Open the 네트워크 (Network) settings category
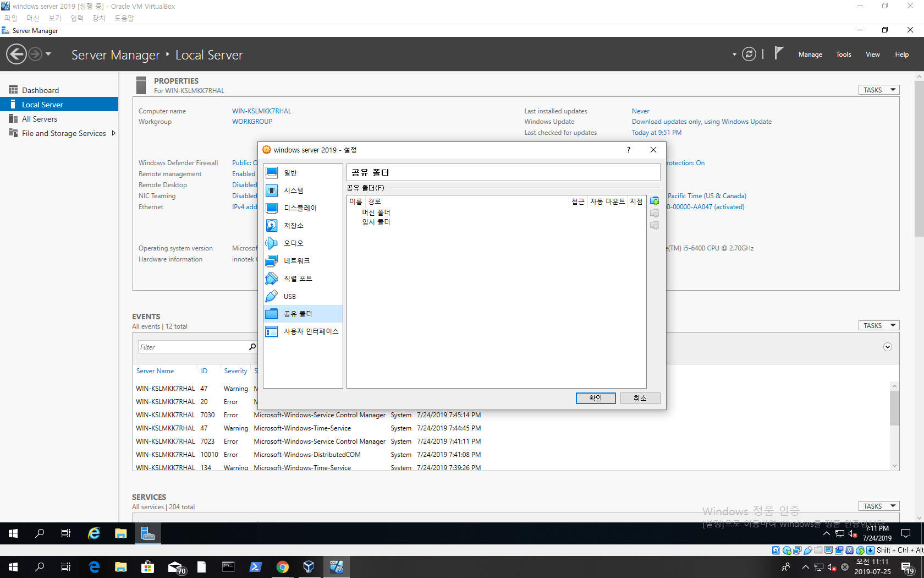The image size is (924, 578). 303,261
